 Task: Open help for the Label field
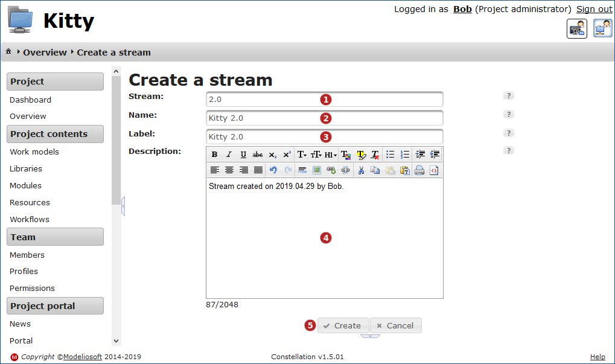tap(509, 133)
